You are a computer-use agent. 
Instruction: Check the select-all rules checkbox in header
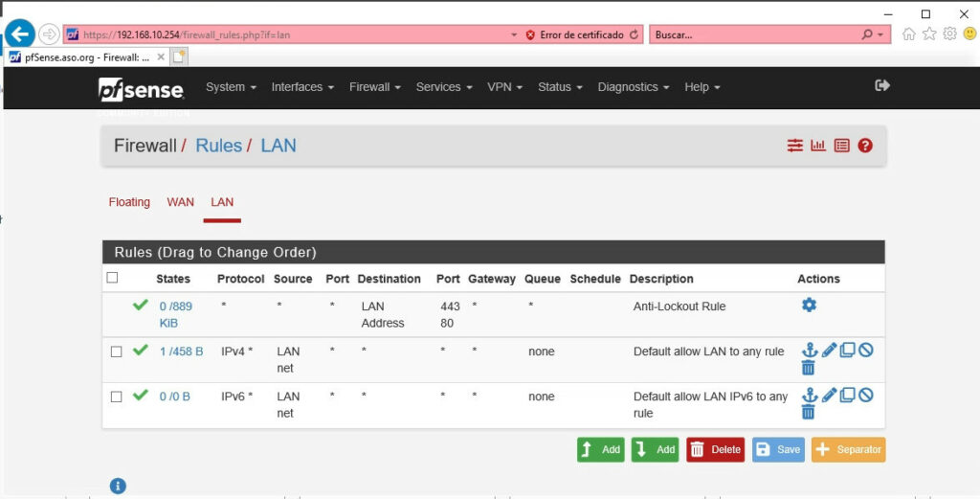coord(112,278)
